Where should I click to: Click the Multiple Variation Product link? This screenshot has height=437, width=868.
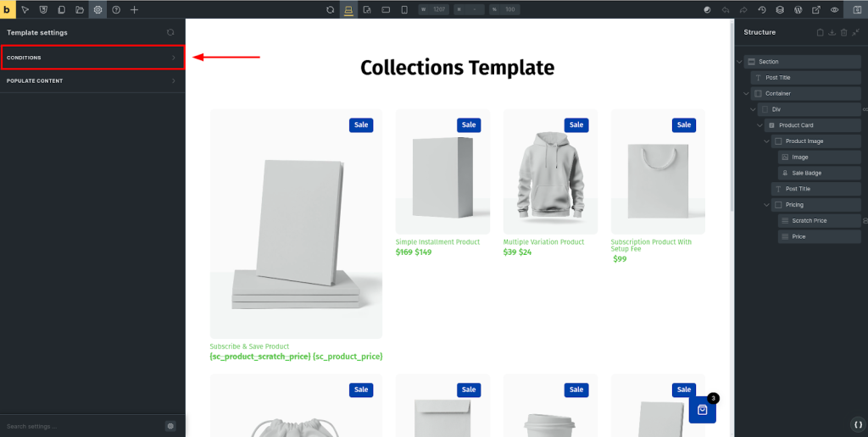point(543,242)
